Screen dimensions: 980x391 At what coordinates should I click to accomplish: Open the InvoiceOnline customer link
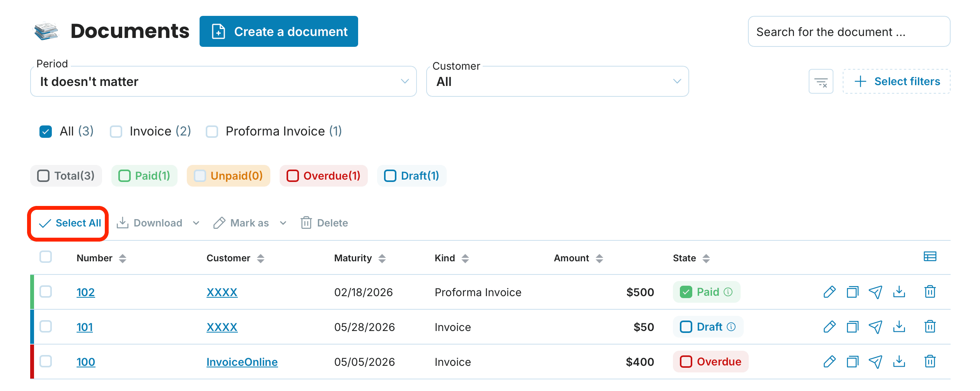(x=242, y=362)
